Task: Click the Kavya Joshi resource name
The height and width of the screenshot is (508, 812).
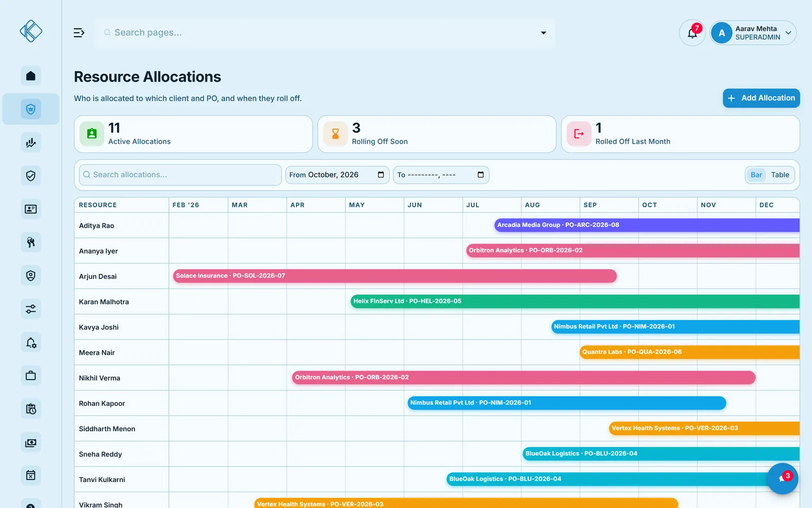Action: tap(98, 327)
